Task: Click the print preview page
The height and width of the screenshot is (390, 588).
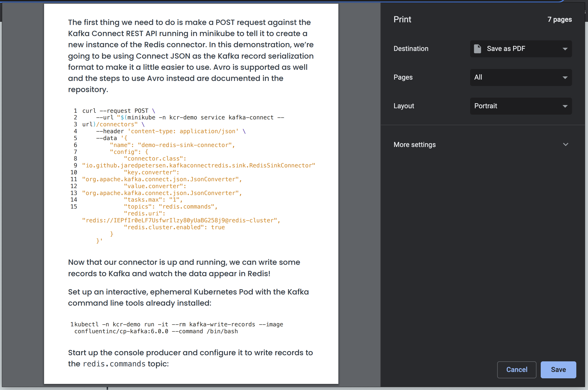Action: point(191,194)
